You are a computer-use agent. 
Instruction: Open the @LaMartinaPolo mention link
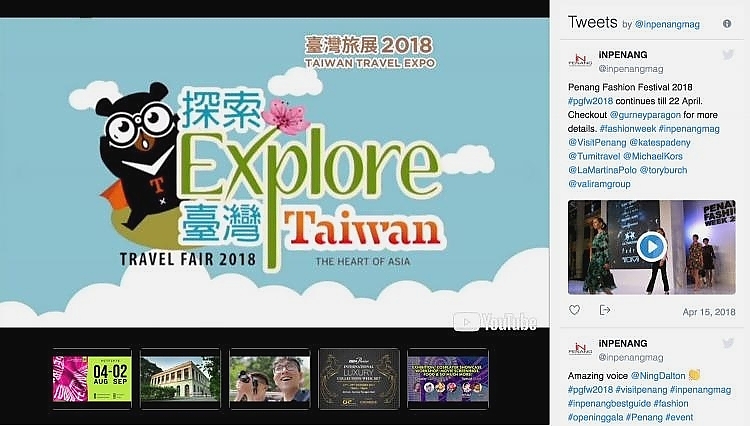click(602, 170)
